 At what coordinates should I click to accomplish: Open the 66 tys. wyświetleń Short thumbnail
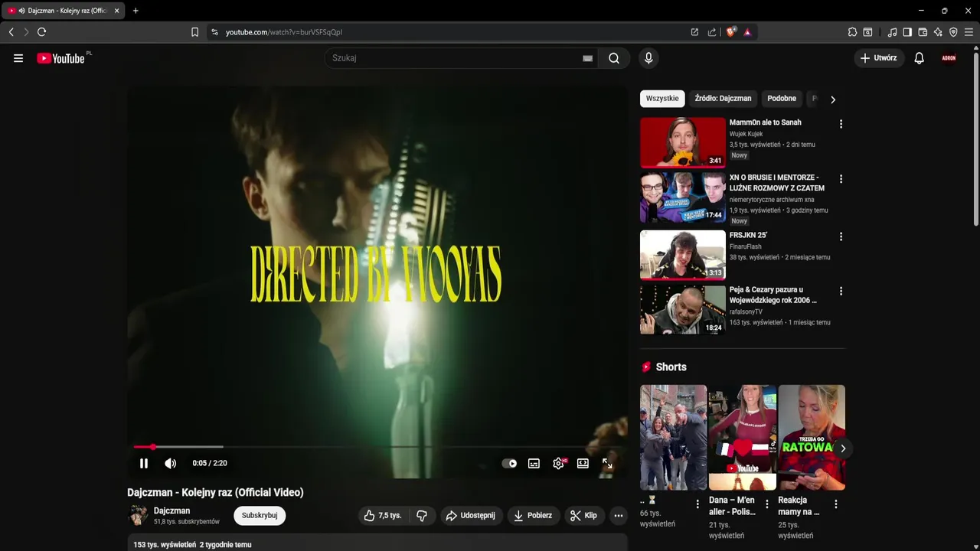pyautogui.click(x=674, y=438)
